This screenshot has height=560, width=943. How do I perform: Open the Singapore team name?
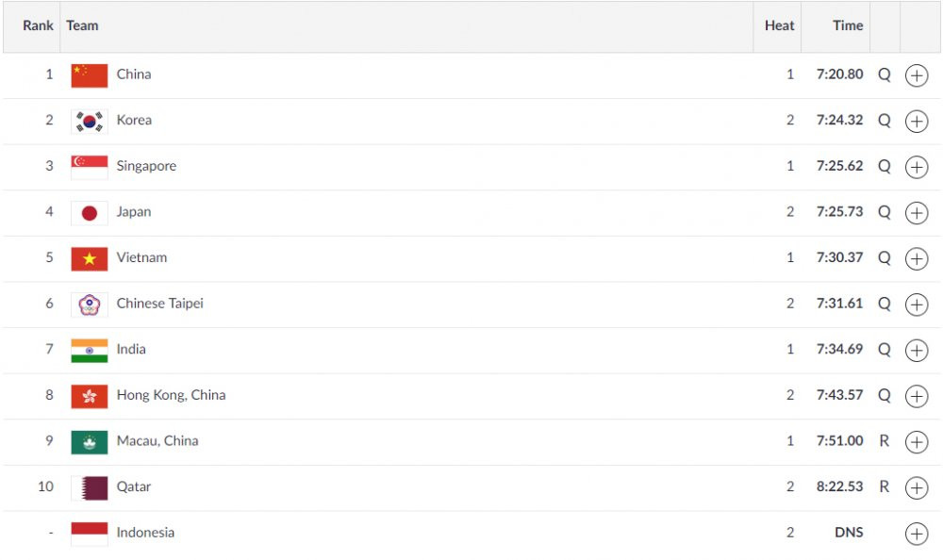(146, 166)
